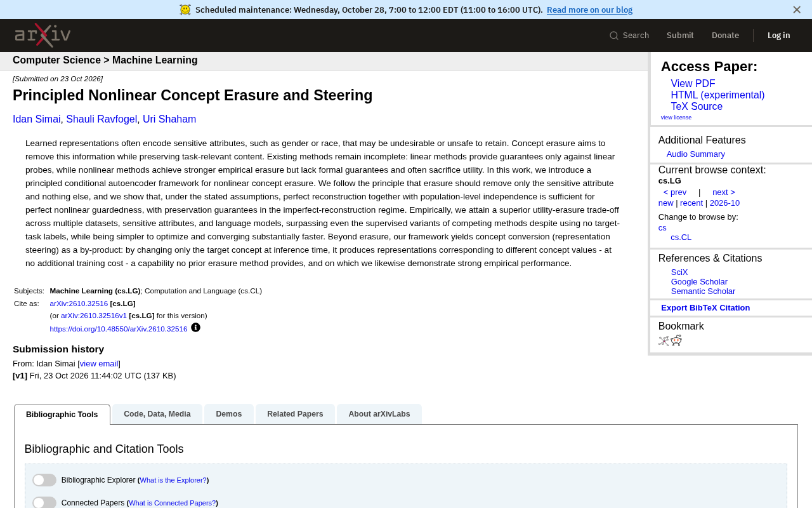Open the doi.org DOI link
This screenshot has width=812, height=508.
tap(119, 329)
